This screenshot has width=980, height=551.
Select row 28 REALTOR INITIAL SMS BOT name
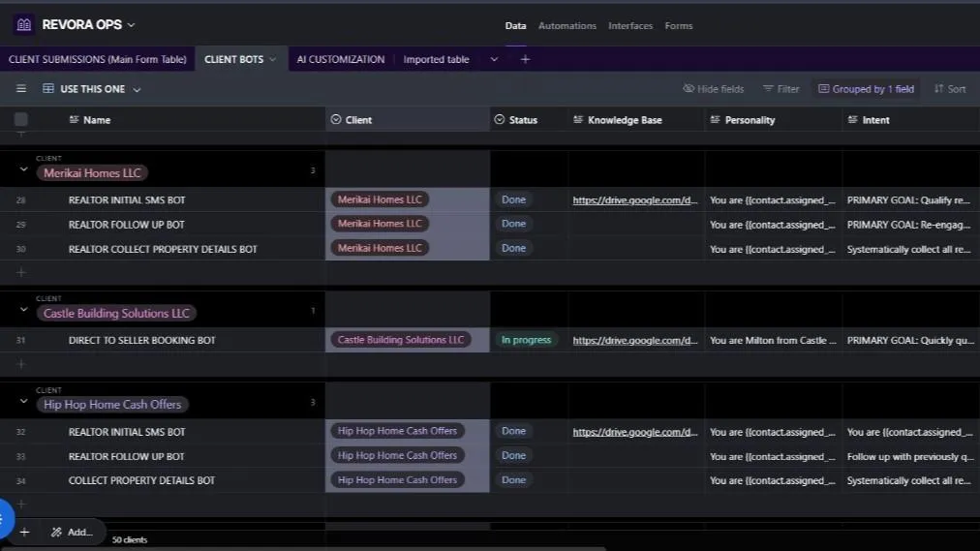[127, 199]
